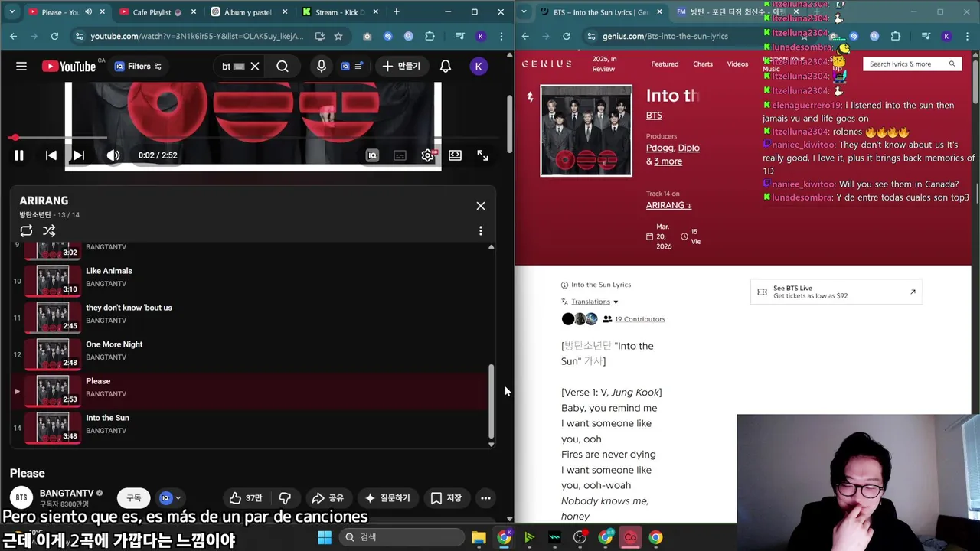This screenshot has width=980, height=551.
Task: Open Videos in Genius navigation
Action: click(x=737, y=64)
